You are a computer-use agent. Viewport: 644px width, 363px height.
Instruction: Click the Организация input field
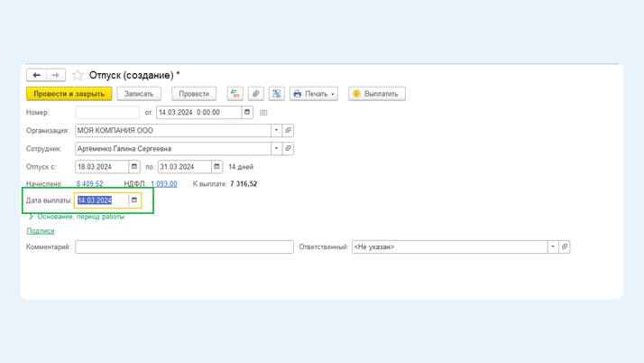coord(173,130)
